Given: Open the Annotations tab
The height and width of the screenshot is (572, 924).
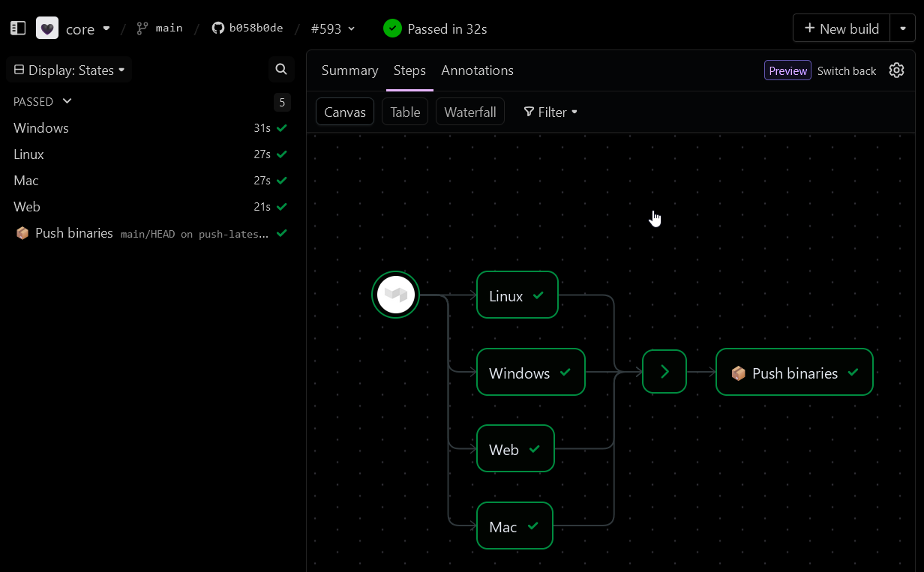Looking at the screenshot, I should click(x=477, y=70).
